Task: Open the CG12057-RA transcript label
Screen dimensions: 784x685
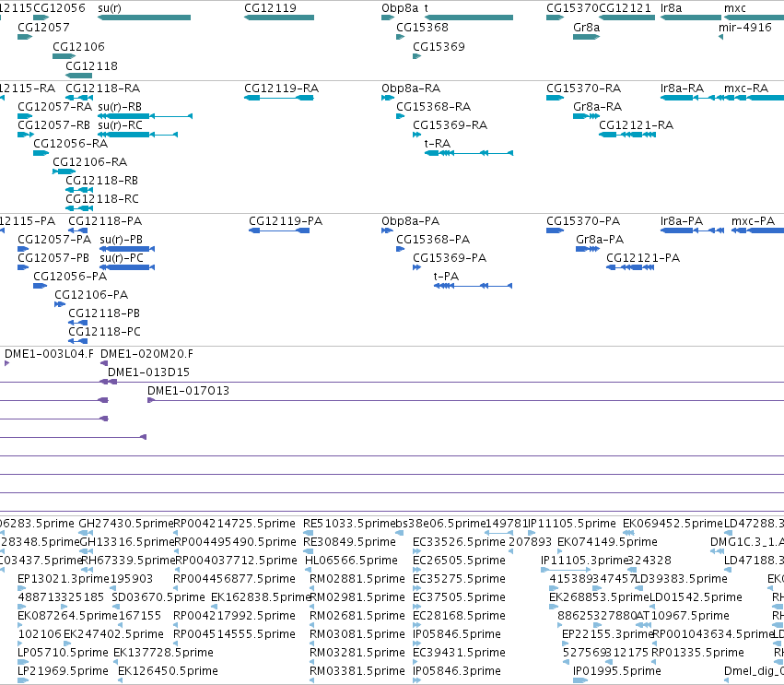Action: 55,107
